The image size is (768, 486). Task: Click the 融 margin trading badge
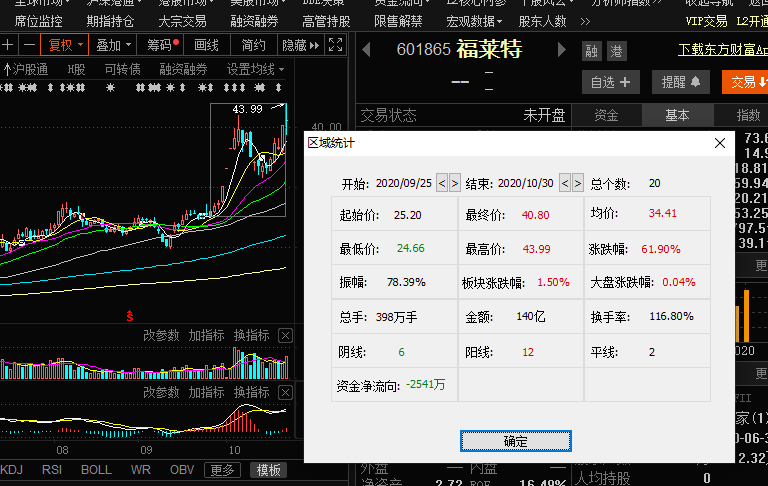tap(592, 51)
